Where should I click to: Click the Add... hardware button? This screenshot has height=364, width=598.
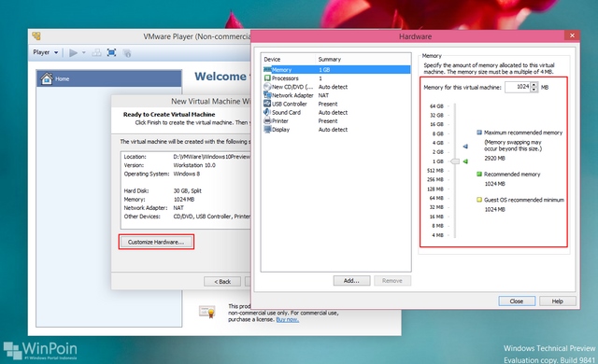click(351, 281)
